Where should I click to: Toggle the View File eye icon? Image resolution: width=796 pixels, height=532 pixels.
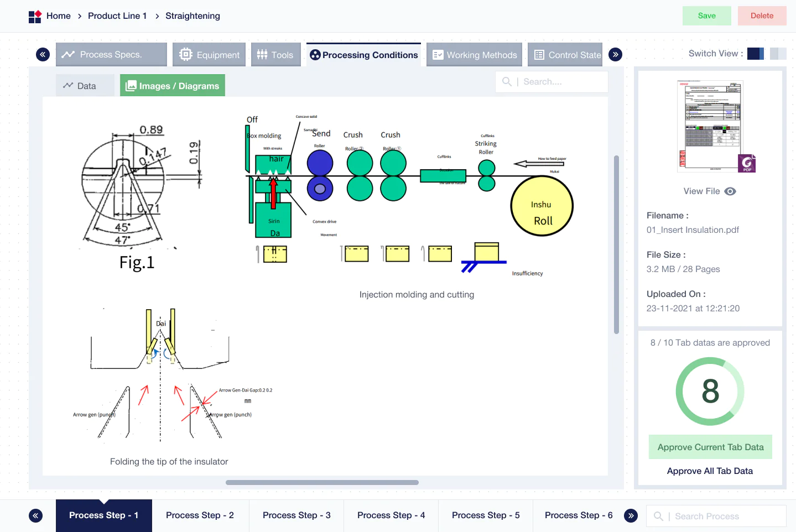730,191
